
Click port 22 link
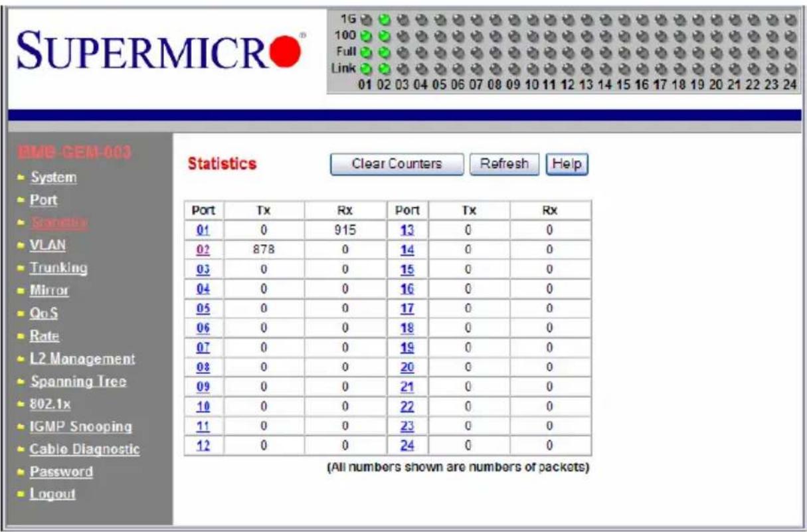tap(408, 406)
